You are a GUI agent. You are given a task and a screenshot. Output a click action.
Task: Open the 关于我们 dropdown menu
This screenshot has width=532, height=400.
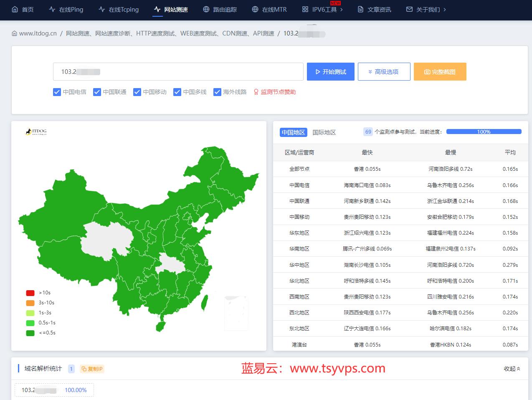[x=426, y=9]
